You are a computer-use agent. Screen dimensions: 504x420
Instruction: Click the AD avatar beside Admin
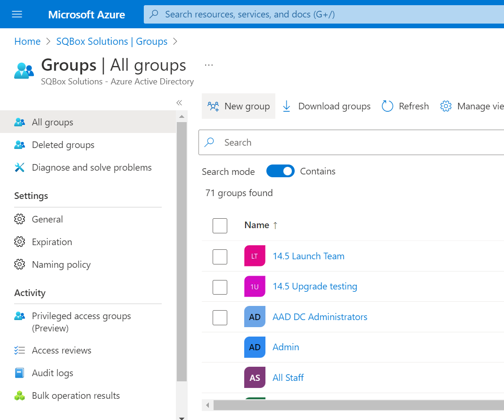pyautogui.click(x=255, y=347)
